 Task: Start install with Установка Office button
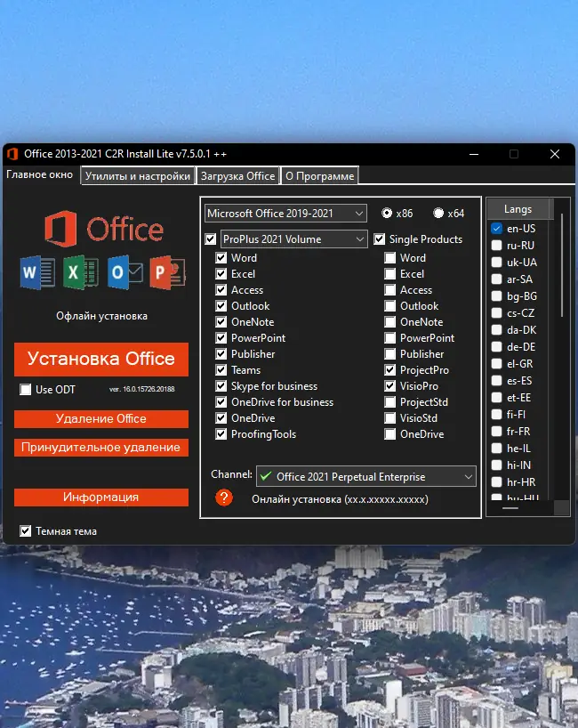point(101,359)
